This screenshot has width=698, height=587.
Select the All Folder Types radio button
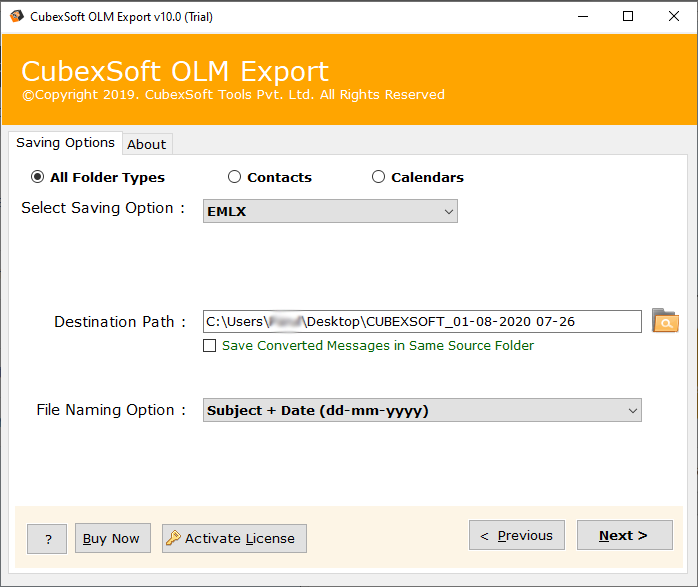pos(38,177)
